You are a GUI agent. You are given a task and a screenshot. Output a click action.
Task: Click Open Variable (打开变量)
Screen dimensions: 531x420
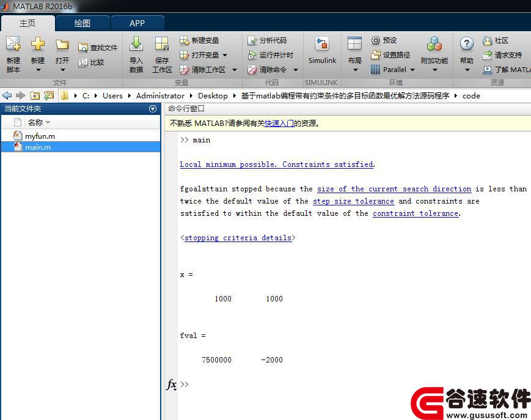(x=199, y=55)
